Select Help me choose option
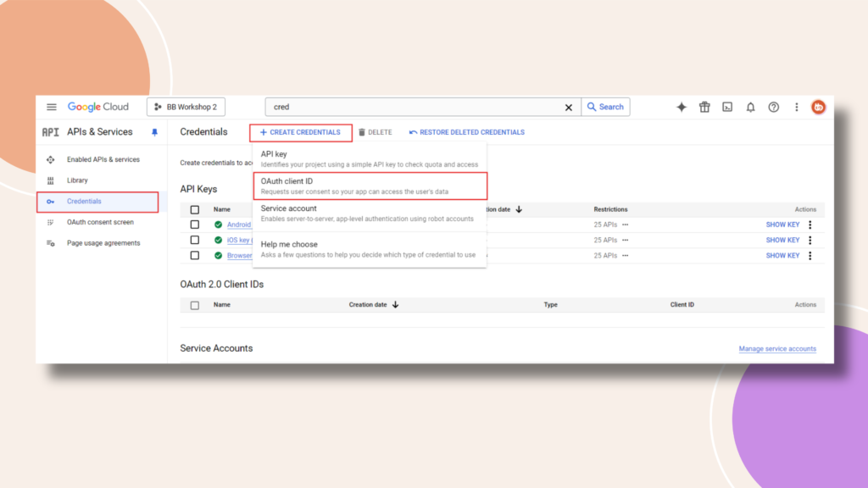Viewport: 868px width, 488px height. (x=370, y=249)
